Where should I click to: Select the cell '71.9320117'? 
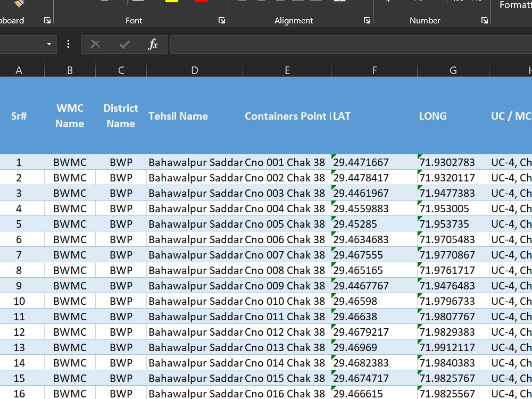[453, 178]
